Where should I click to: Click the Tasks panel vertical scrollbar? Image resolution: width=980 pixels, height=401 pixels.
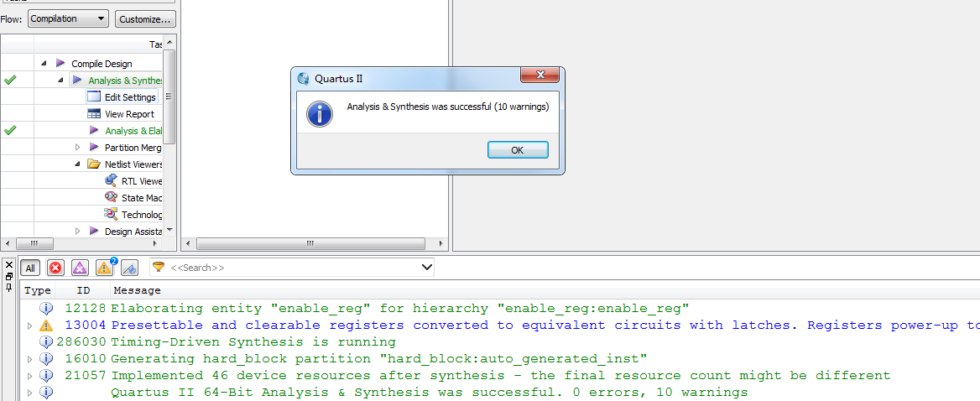[169, 96]
